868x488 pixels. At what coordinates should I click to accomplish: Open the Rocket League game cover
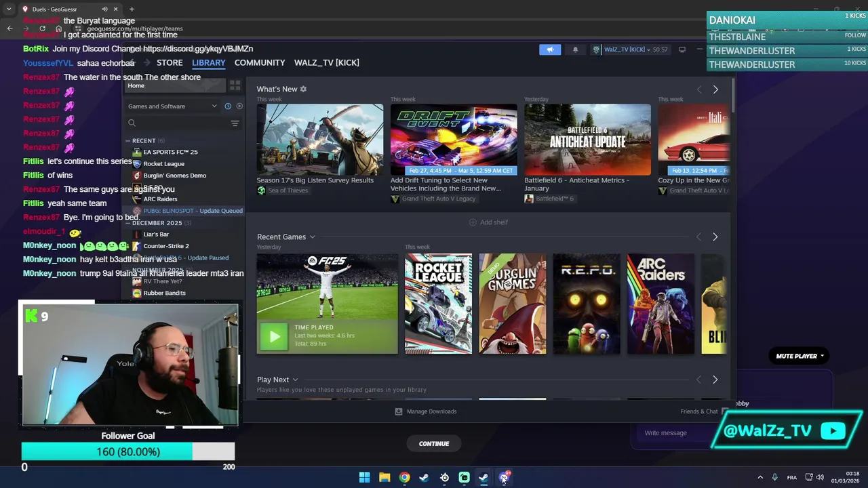438,304
